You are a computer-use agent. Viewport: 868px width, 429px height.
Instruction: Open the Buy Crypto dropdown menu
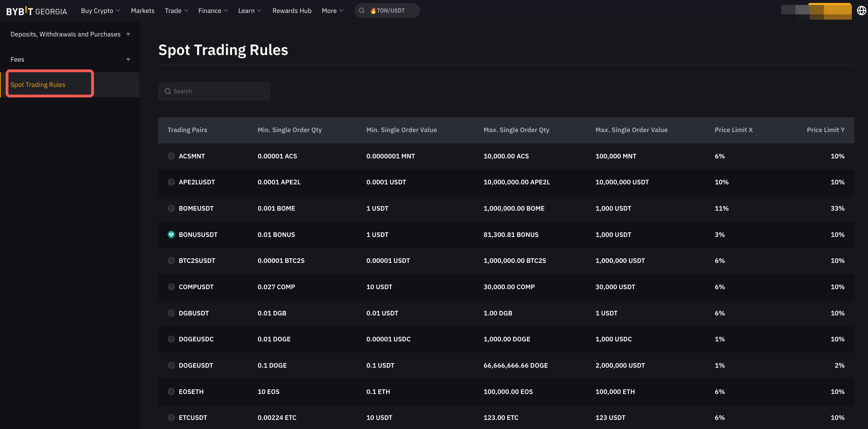(x=100, y=11)
